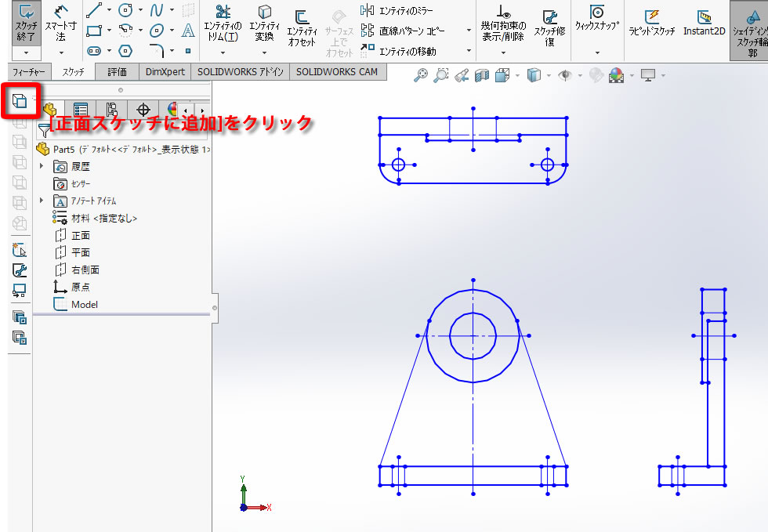Click Section View icon
Screen dimensions: 768x532
(x=483, y=75)
